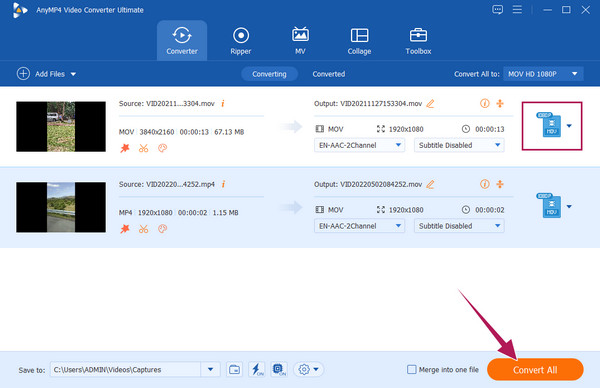
Task: Open the settings gear button
Action: click(x=304, y=370)
